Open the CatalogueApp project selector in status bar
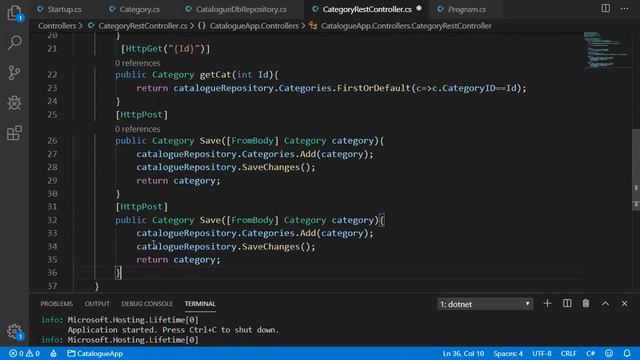 point(95,353)
